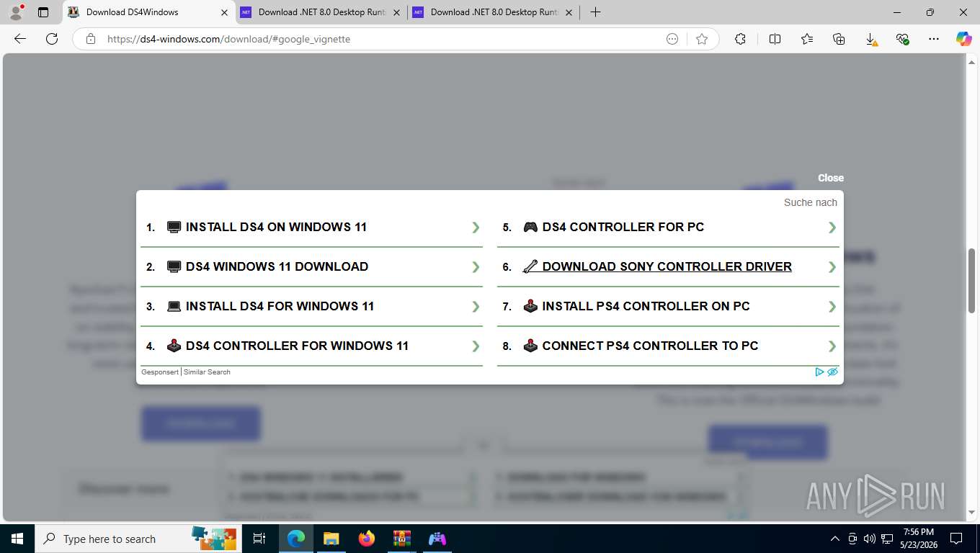Open DS4 Windows 11 Download link
980x553 pixels.
coord(277,266)
